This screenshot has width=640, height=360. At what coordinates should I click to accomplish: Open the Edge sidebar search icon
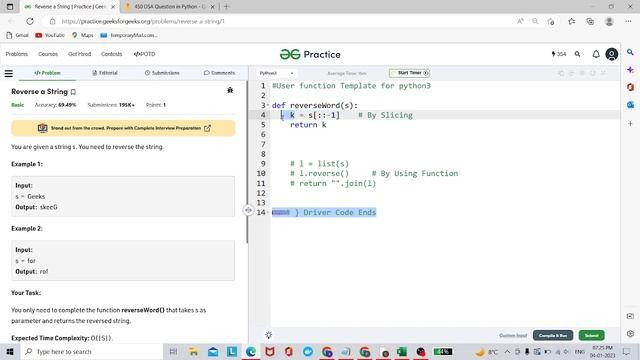tap(630, 52)
